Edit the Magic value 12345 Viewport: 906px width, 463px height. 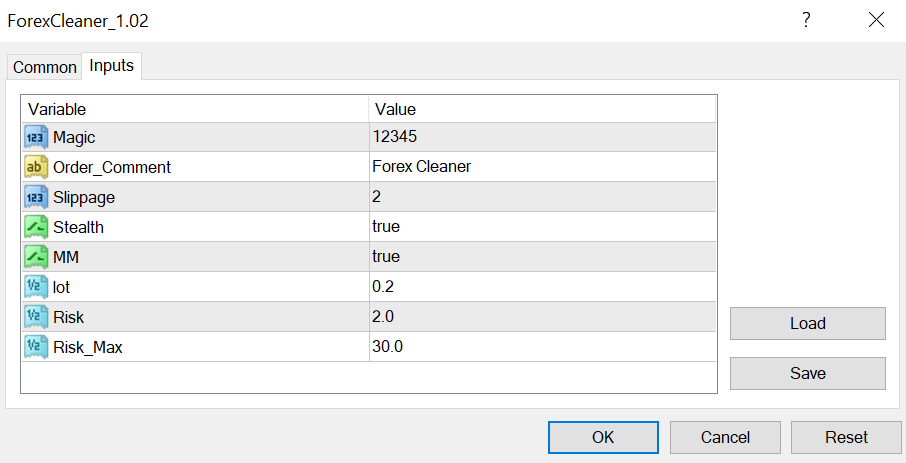pyautogui.click(x=541, y=137)
